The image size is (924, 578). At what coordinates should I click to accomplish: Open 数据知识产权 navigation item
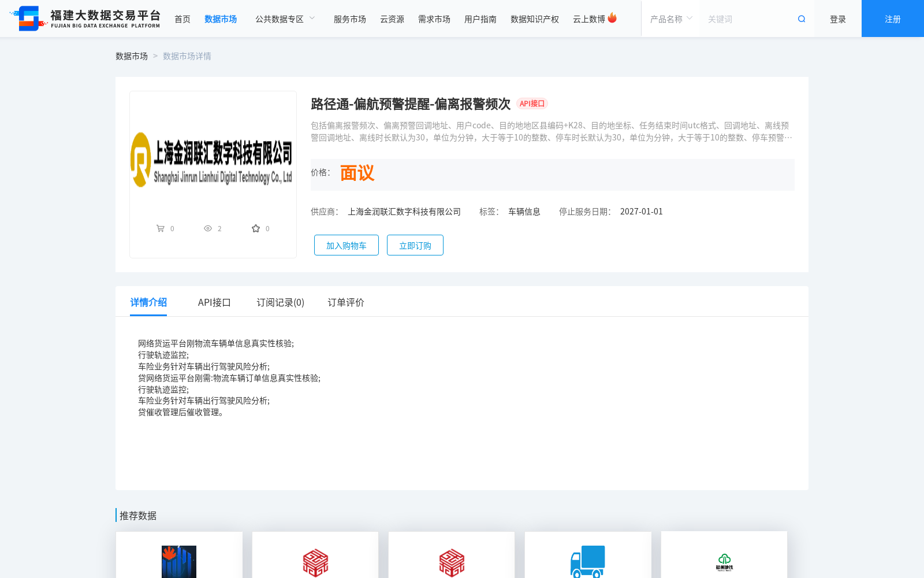(535, 19)
